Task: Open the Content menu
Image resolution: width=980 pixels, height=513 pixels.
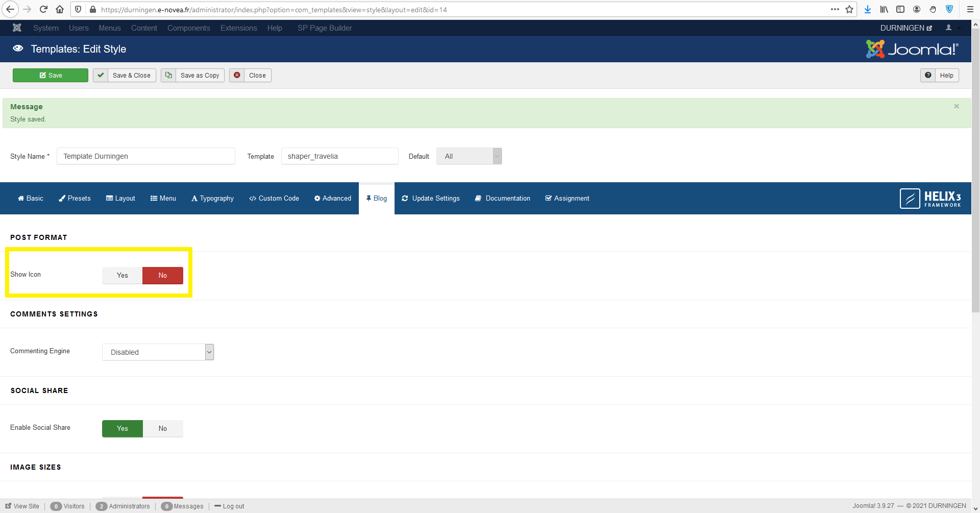Action: click(144, 28)
